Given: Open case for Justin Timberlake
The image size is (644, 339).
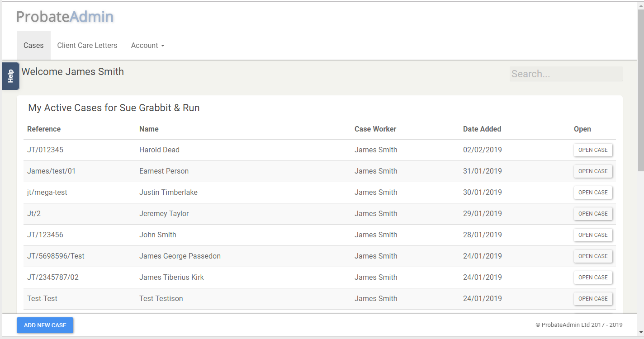Looking at the screenshot, I should click(593, 193).
